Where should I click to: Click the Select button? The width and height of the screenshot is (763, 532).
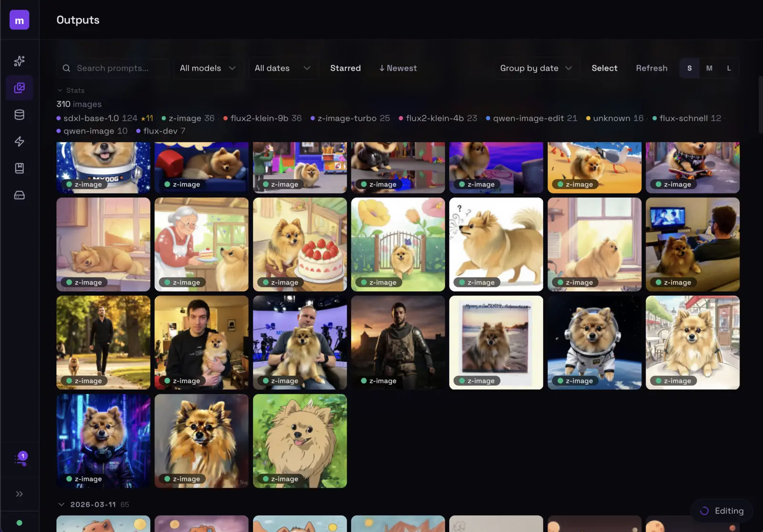point(604,68)
